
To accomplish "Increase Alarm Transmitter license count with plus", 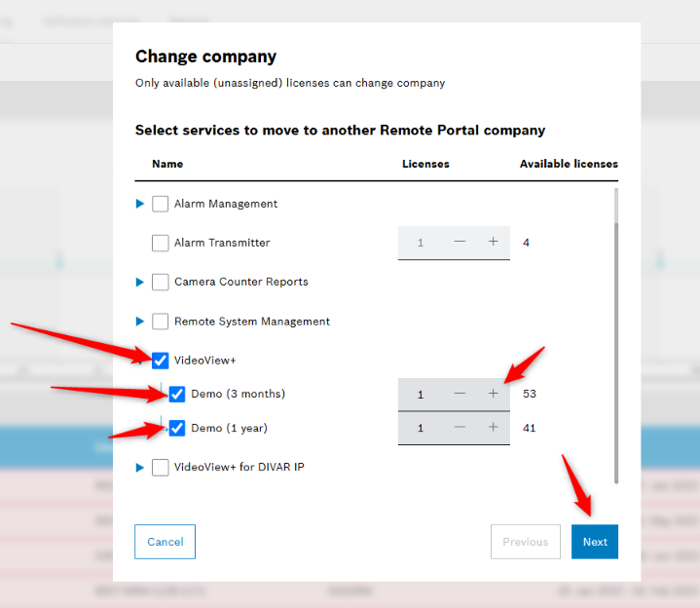I will (x=494, y=243).
